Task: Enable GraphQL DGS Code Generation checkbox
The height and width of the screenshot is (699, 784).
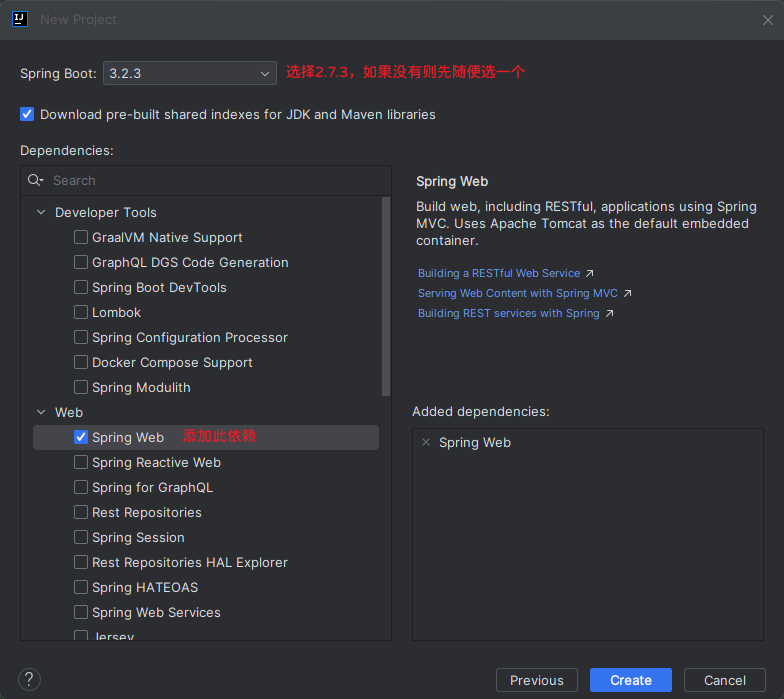Action: tap(80, 262)
